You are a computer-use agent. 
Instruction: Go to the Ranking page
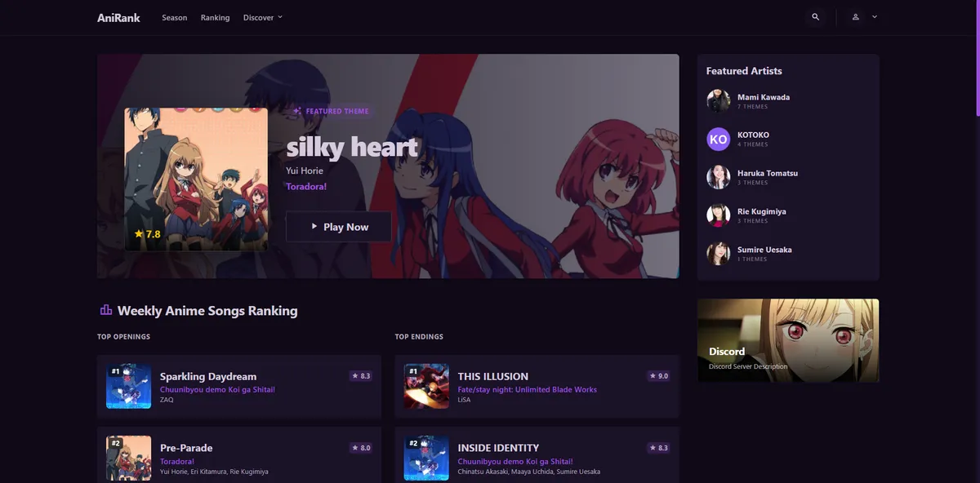[x=216, y=17]
